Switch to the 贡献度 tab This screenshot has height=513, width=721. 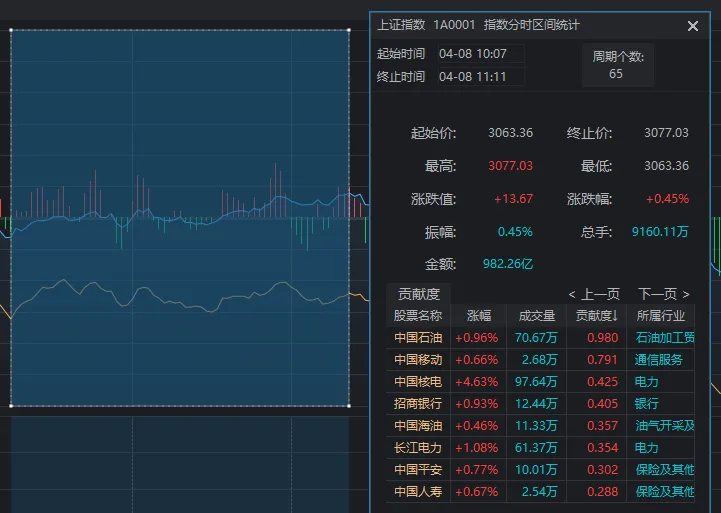tap(418, 294)
